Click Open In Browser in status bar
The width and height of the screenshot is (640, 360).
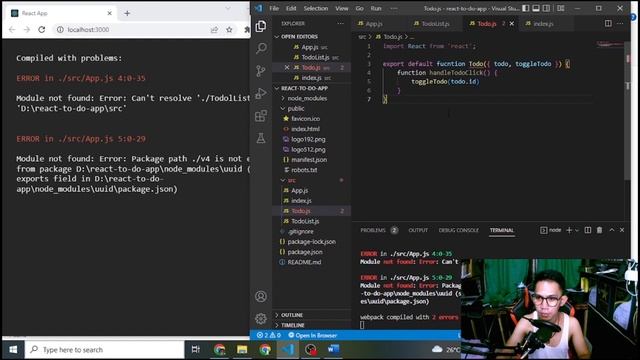click(313, 335)
